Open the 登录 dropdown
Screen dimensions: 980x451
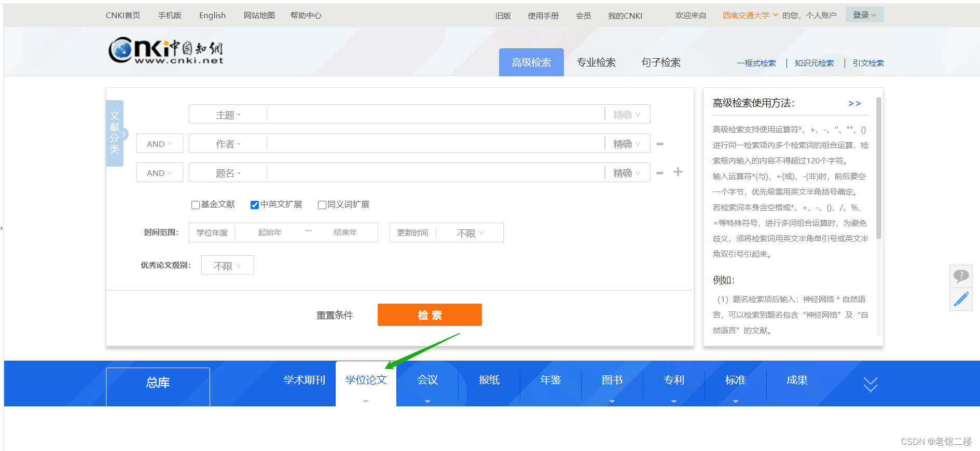[x=864, y=15]
